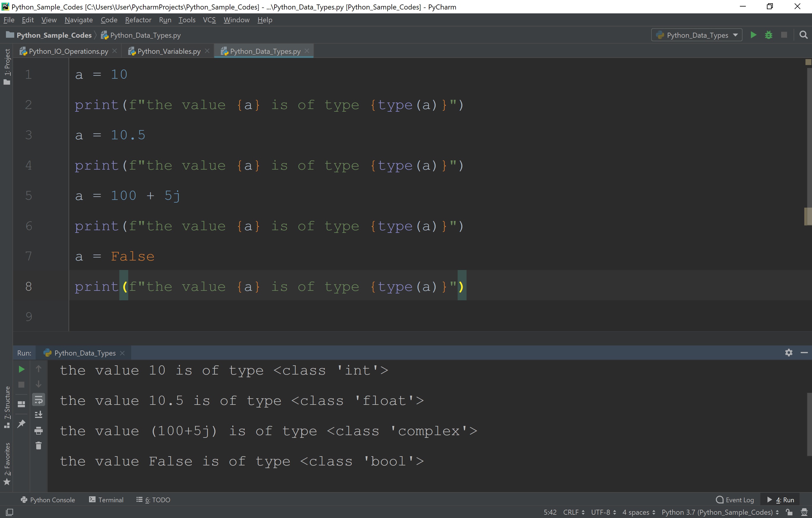The width and height of the screenshot is (812, 518).
Task: Open the line separator CRLF dropdown
Action: 573,512
